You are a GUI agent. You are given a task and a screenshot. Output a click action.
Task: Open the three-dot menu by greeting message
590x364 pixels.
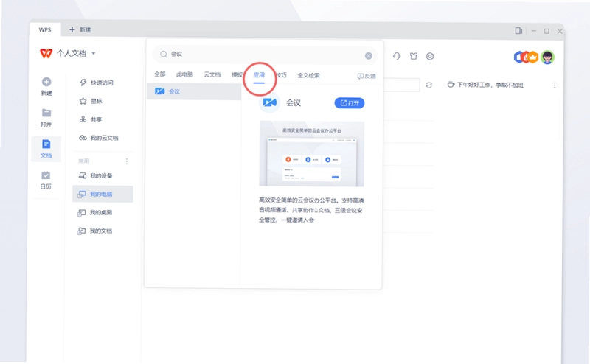click(x=555, y=85)
